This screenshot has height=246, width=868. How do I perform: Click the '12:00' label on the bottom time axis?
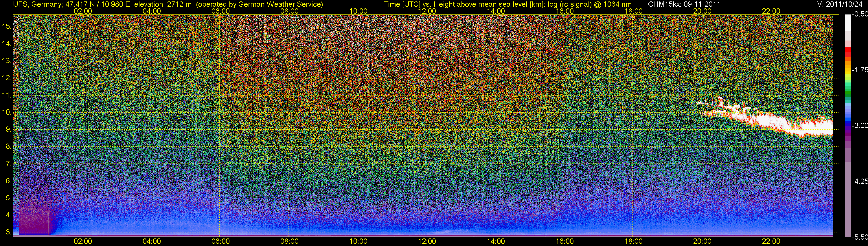coord(427,241)
